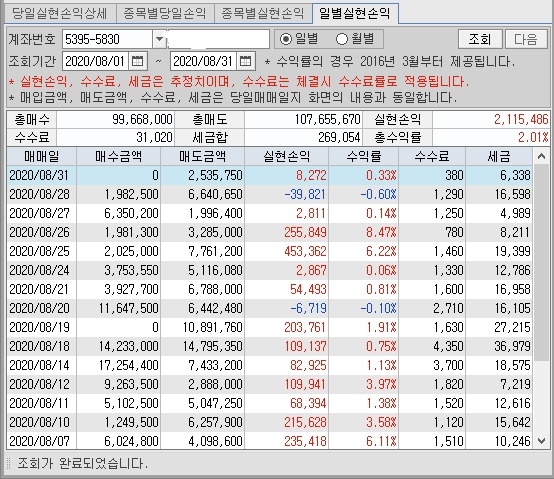Click the end date field 2020/08/31
Screen dimensions: 554x479
pyautogui.click(x=203, y=61)
